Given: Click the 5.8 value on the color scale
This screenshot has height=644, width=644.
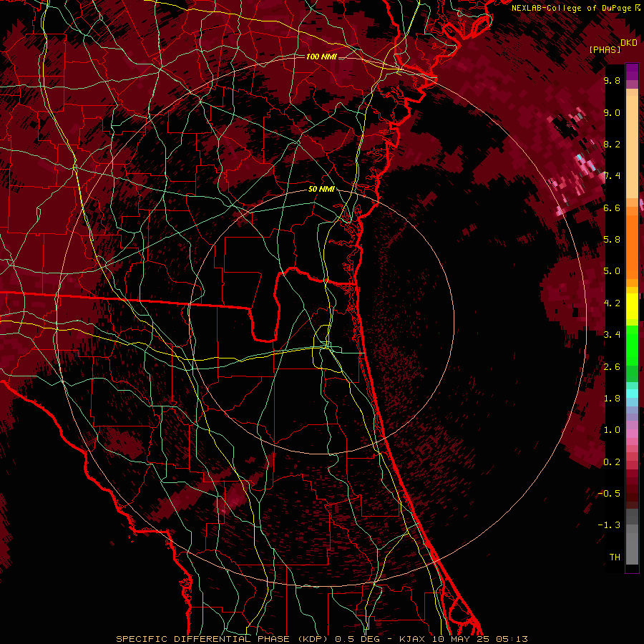Looking at the screenshot, I should point(612,240).
